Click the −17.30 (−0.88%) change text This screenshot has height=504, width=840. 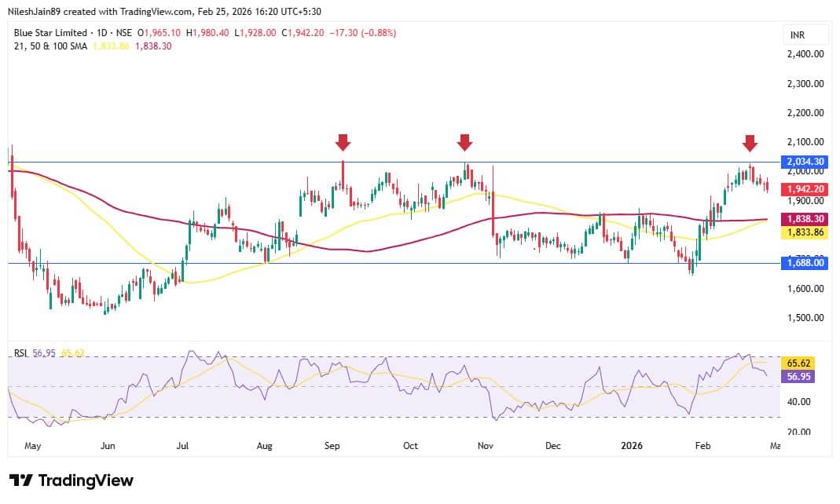[x=363, y=33]
